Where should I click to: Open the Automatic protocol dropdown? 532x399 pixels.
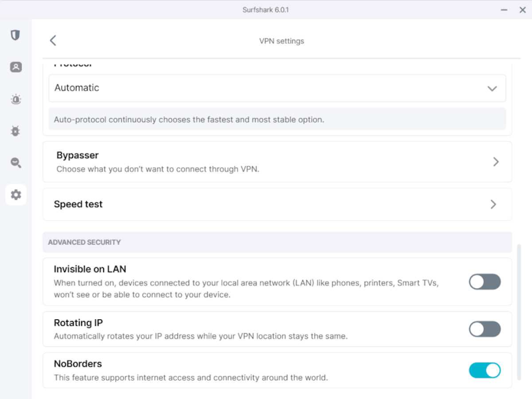click(277, 88)
